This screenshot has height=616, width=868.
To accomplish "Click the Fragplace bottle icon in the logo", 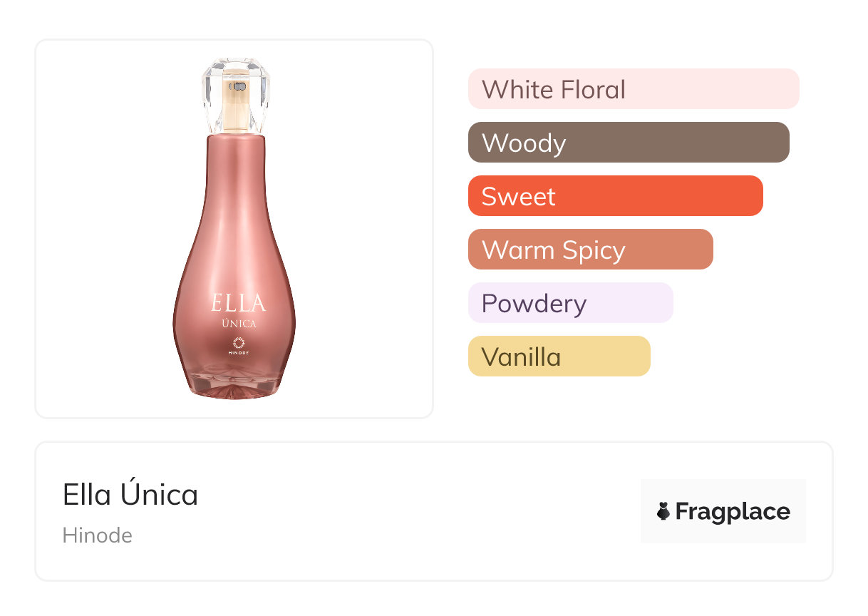I will [663, 511].
